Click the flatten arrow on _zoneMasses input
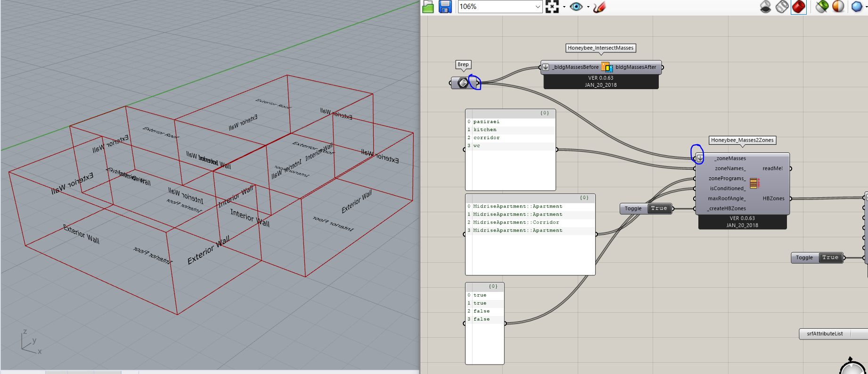 [700, 158]
